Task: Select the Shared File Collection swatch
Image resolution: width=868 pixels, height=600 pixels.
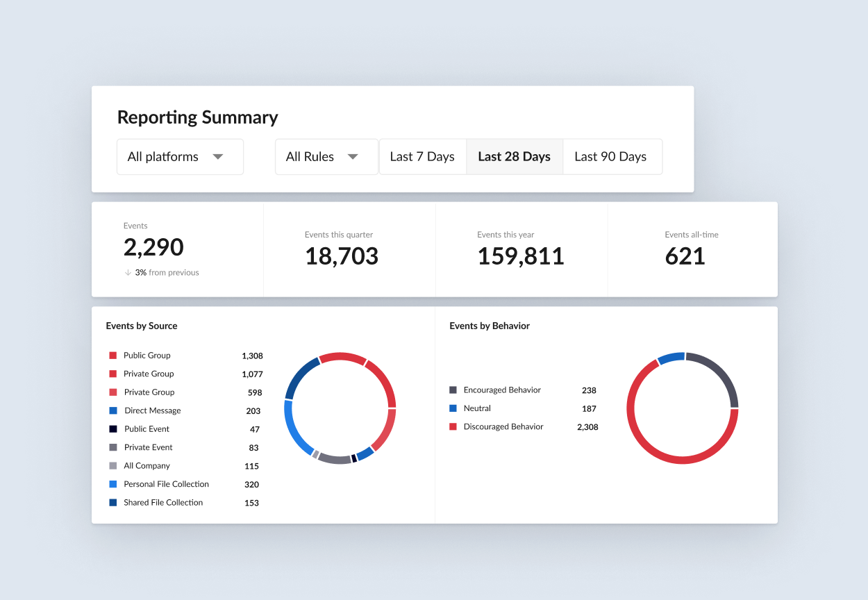Action: pos(112,503)
